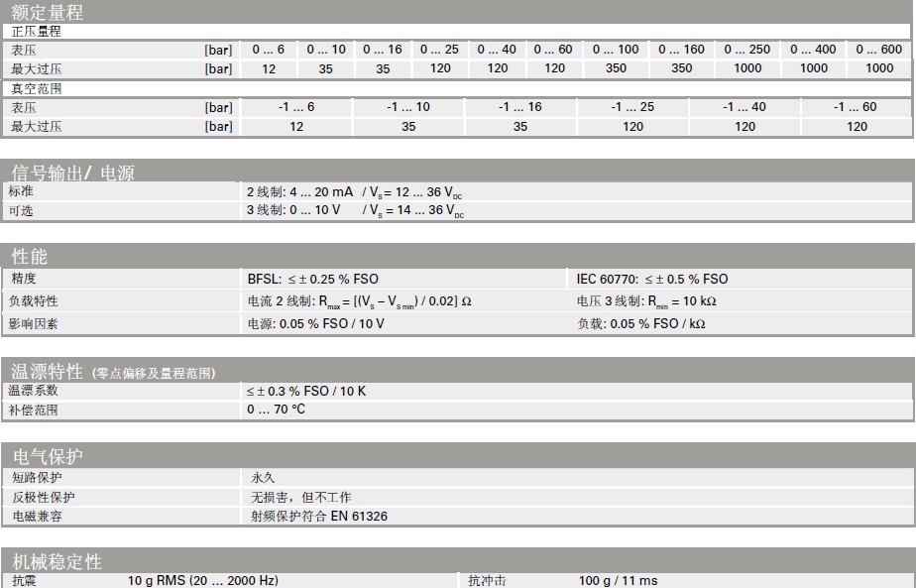Click the 机械稳定性 section heading
The width and height of the screenshot is (916, 588).
57,561
